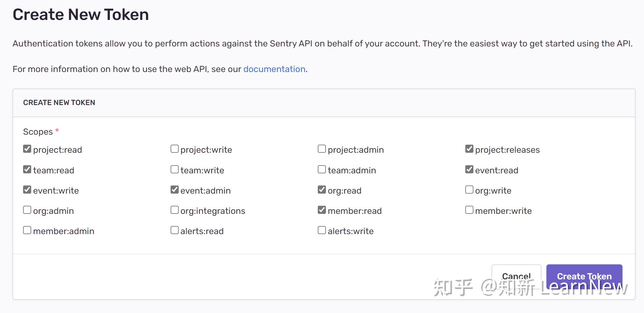Uncheck the member:read scope
This screenshot has width=644, height=313.
point(322,209)
